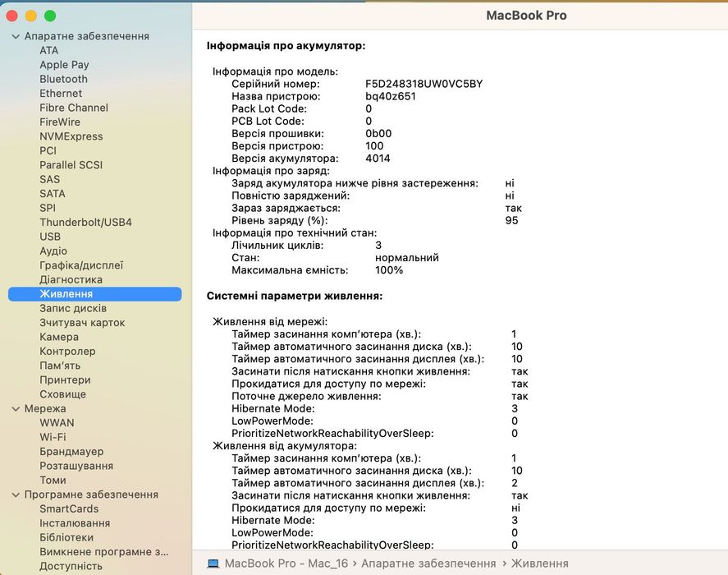Click device name value bq40z651

[391, 97]
